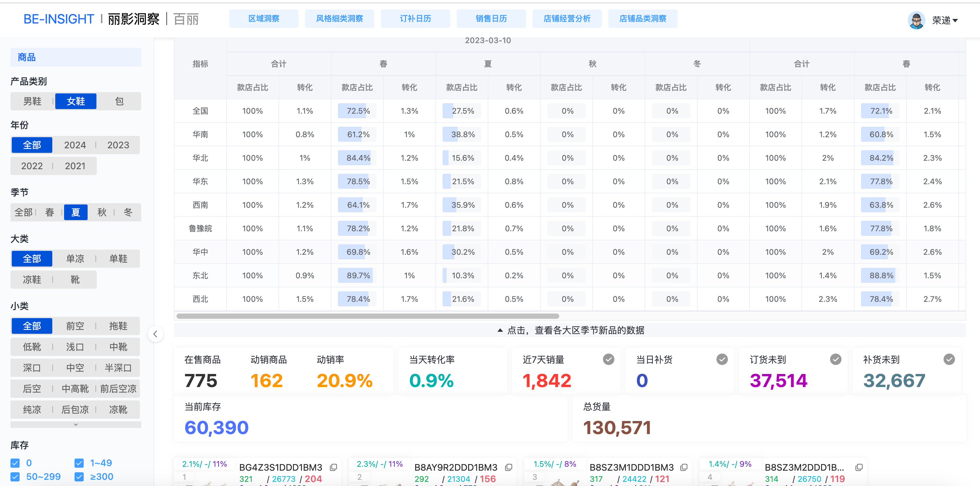
Task: Choose 靴 under 大类
Action: pyautogui.click(x=75, y=279)
